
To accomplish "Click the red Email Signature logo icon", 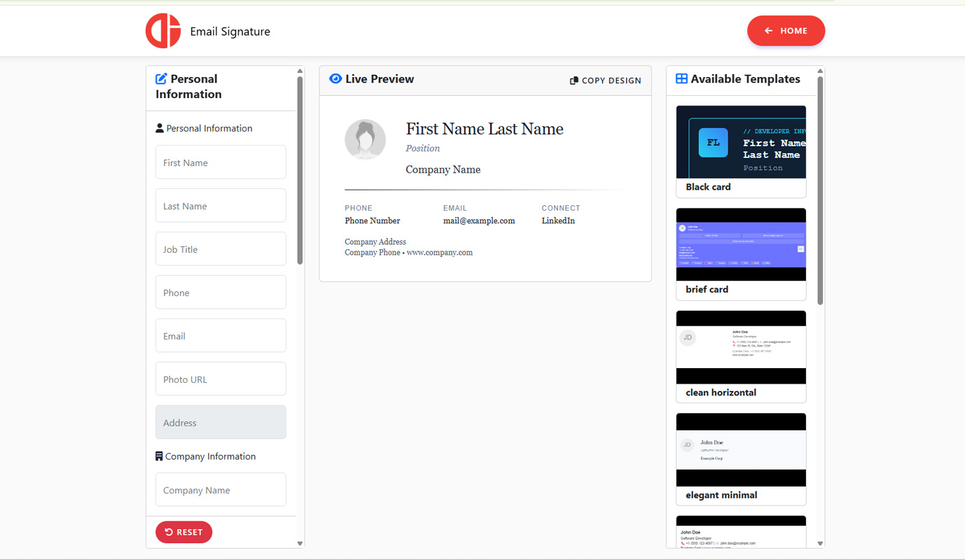I will 163,31.
